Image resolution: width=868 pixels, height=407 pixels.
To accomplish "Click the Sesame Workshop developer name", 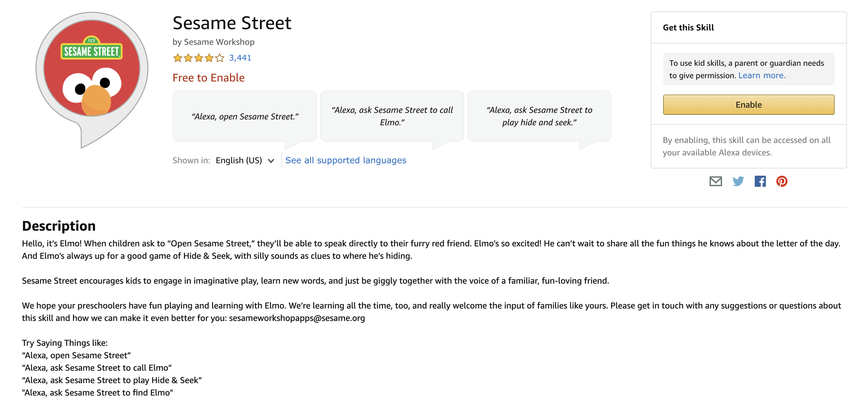I will click(x=219, y=42).
